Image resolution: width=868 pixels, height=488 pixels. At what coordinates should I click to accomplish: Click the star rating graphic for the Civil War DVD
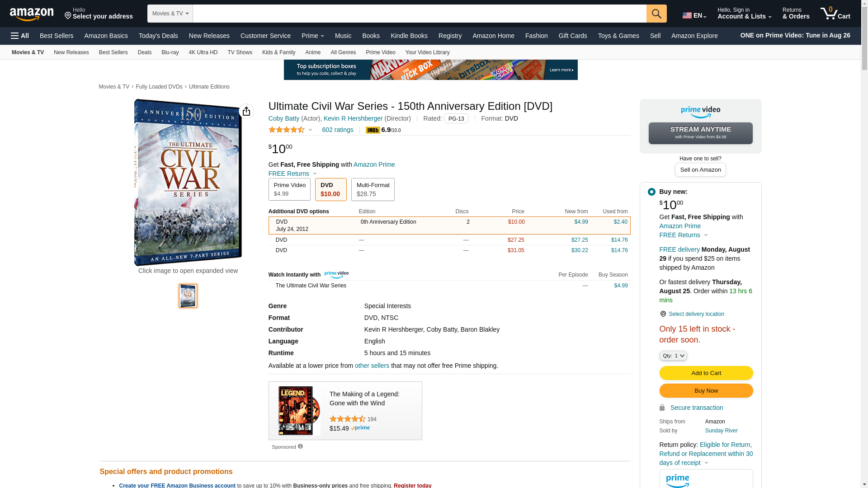click(x=287, y=130)
